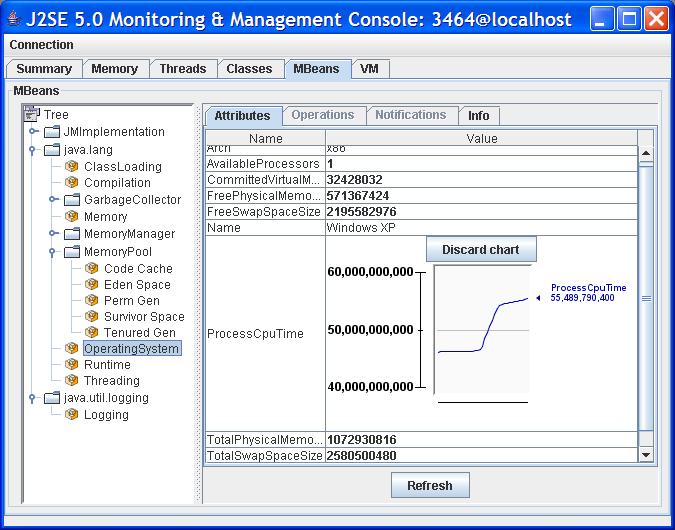The height and width of the screenshot is (530, 675).
Task: Expand the GarbageCollector node handle
Action: tap(53, 199)
